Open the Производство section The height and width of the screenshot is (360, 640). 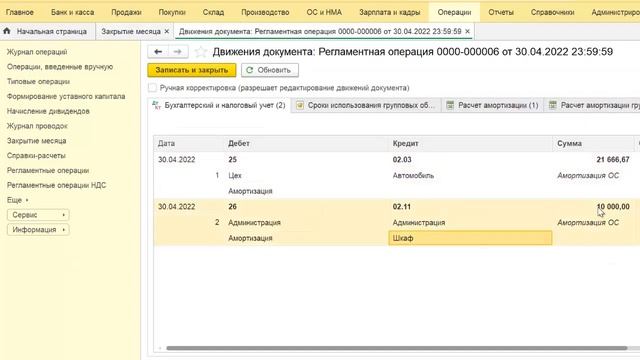[265, 12]
